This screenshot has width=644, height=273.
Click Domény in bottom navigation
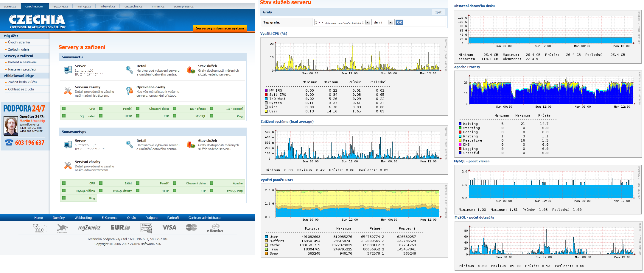click(x=59, y=218)
